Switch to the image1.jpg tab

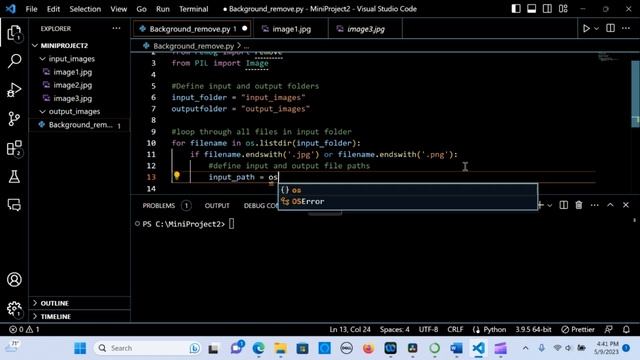(x=291, y=29)
